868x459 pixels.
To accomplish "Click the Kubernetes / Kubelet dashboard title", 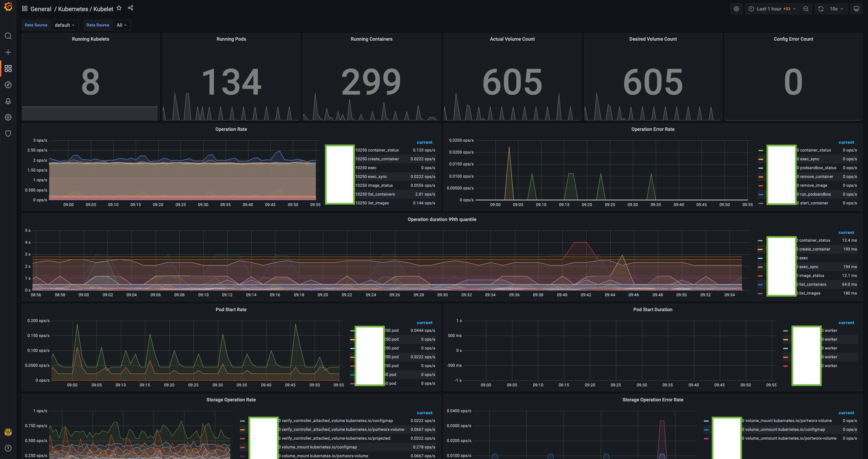I will pyautogui.click(x=86, y=9).
